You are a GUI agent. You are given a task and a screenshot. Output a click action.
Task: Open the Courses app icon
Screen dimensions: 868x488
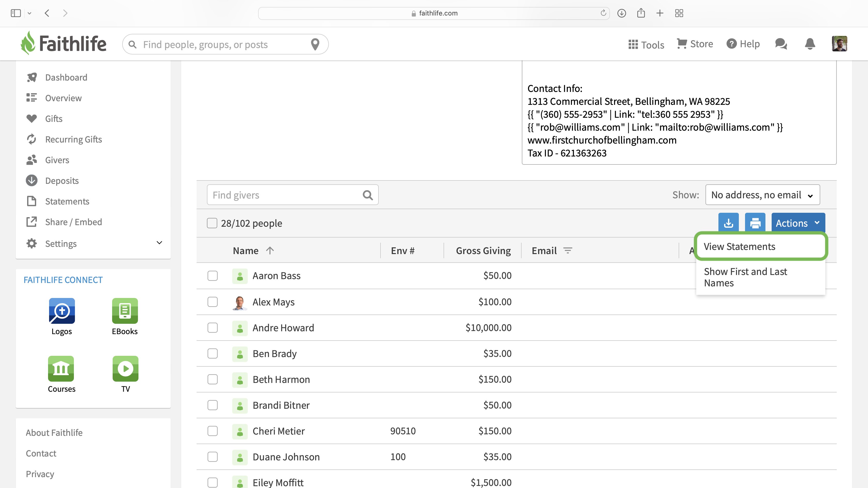(x=61, y=368)
